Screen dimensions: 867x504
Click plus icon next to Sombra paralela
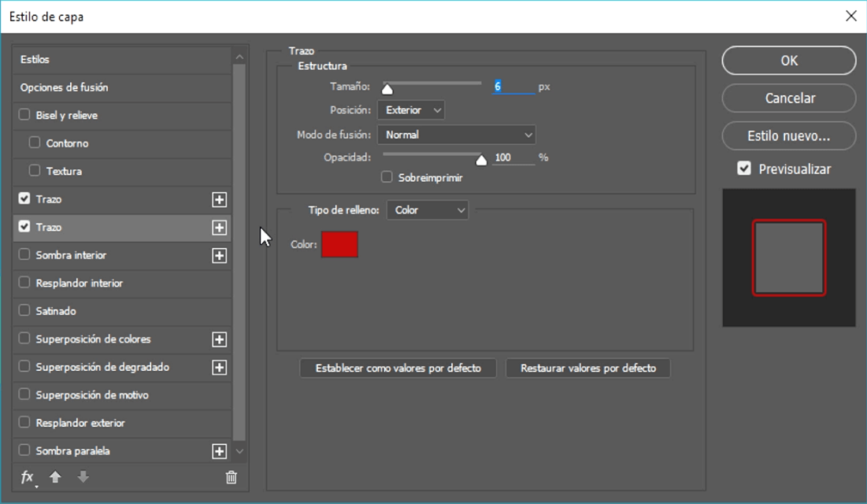tap(220, 451)
